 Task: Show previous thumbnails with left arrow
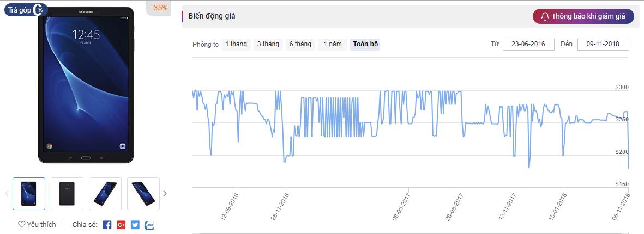tap(7, 193)
